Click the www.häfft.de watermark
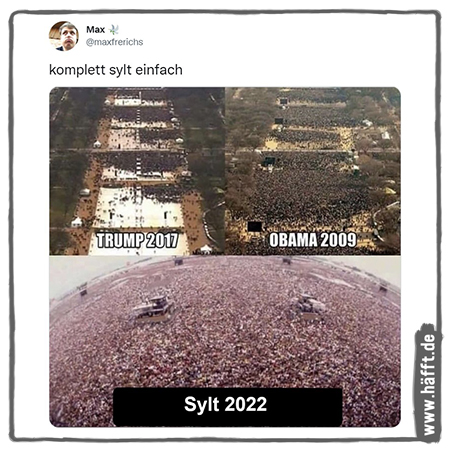 (429, 383)
